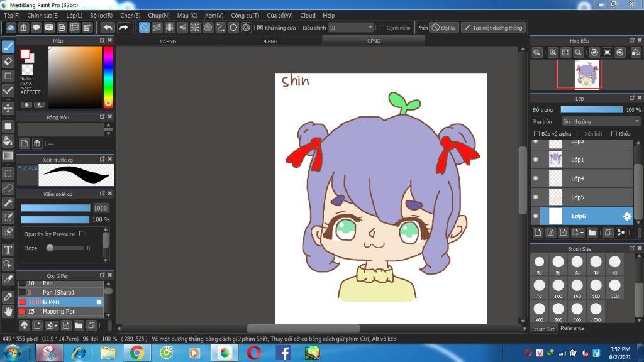Viewport: 644px width, 362px height.
Task: Open Chrome from the taskbar
Action: [x=136, y=353]
